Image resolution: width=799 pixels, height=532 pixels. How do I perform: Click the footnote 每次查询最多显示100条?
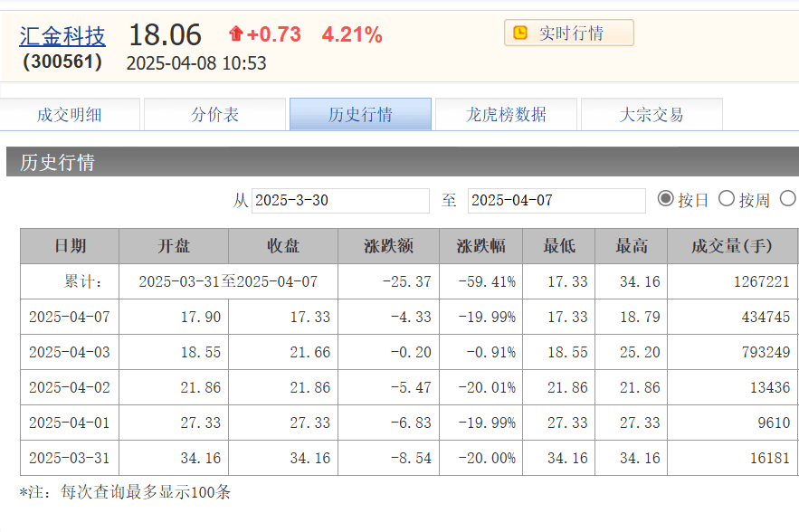tap(146, 492)
